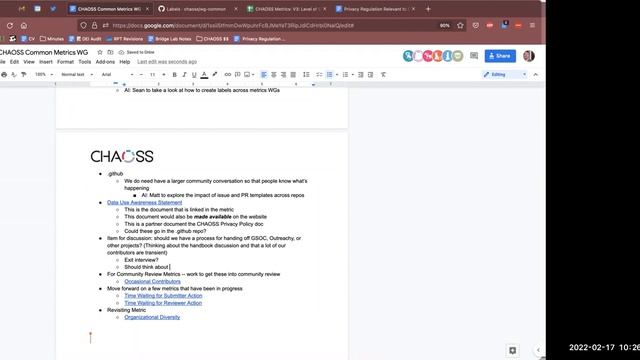This screenshot has width=640, height=360.
Task: Star the CHAOSS Common Metrics WG document
Action: coord(100,52)
